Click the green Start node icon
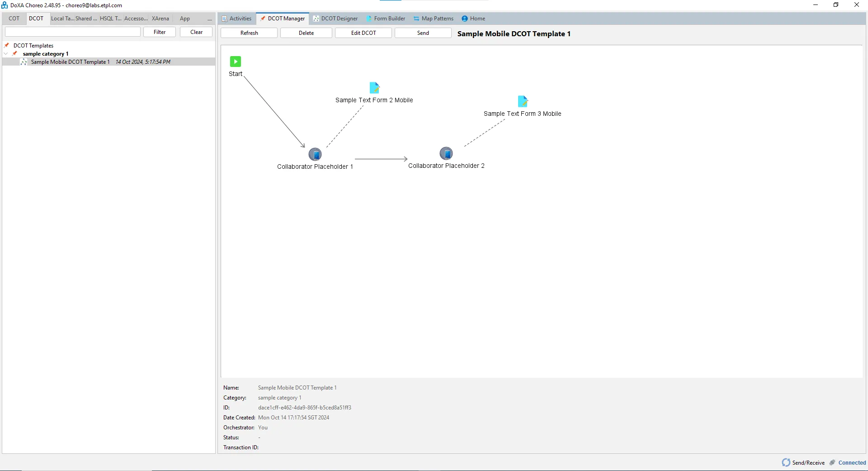Image resolution: width=868 pixels, height=471 pixels. pyautogui.click(x=235, y=62)
